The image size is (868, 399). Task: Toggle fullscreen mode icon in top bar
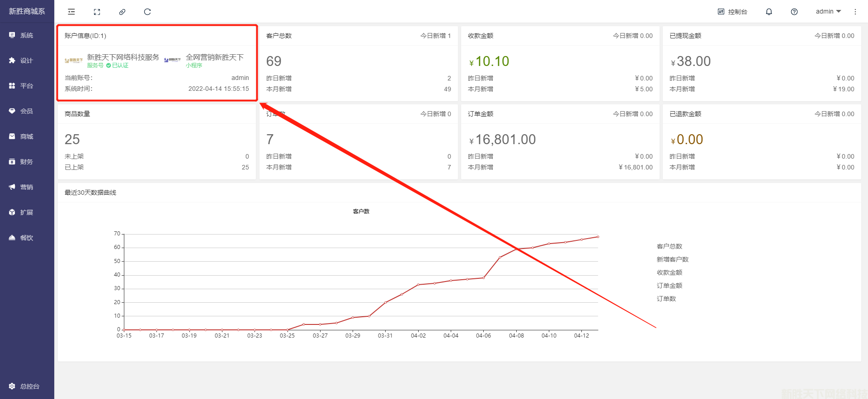pos(97,12)
